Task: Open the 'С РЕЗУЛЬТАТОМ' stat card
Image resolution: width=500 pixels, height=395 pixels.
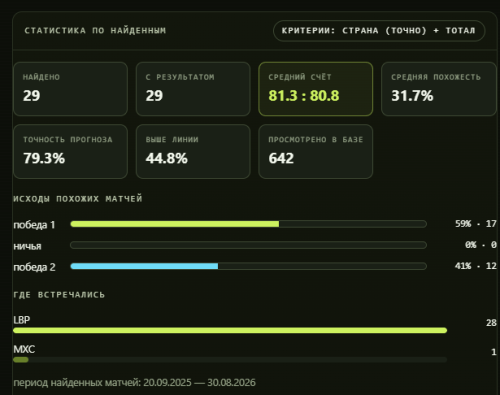Action: point(193,89)
